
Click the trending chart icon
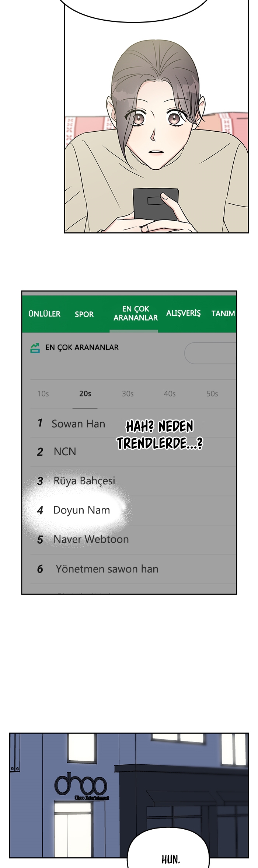pyautogui.click(x=35, y=348)
